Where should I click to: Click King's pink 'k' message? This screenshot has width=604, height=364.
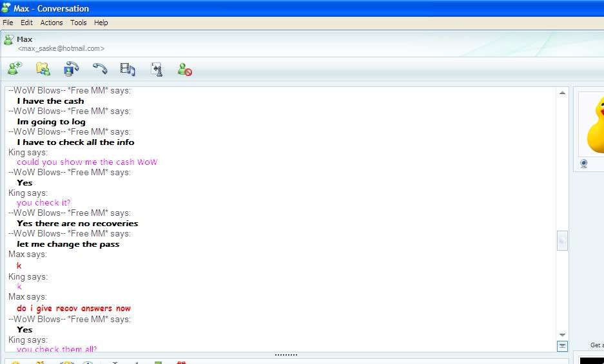click(19, 287)
